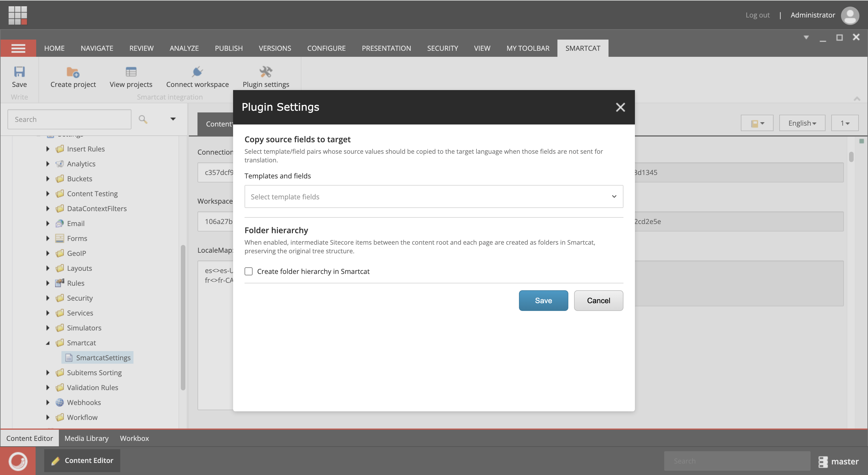This screenshot has height=475, width=868.
Task: Click the master database icon
Action: [823, 462]
